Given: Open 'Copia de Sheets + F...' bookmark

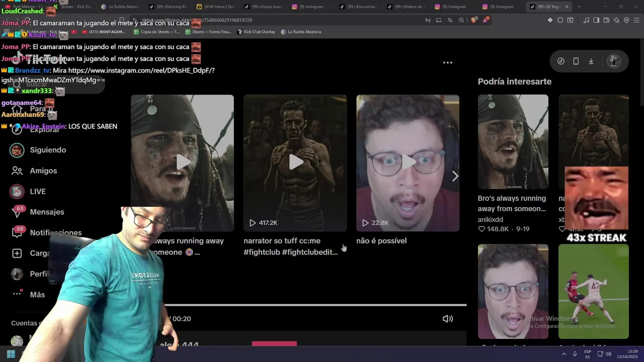Looking at the screenshot, I should coord(156,32).
